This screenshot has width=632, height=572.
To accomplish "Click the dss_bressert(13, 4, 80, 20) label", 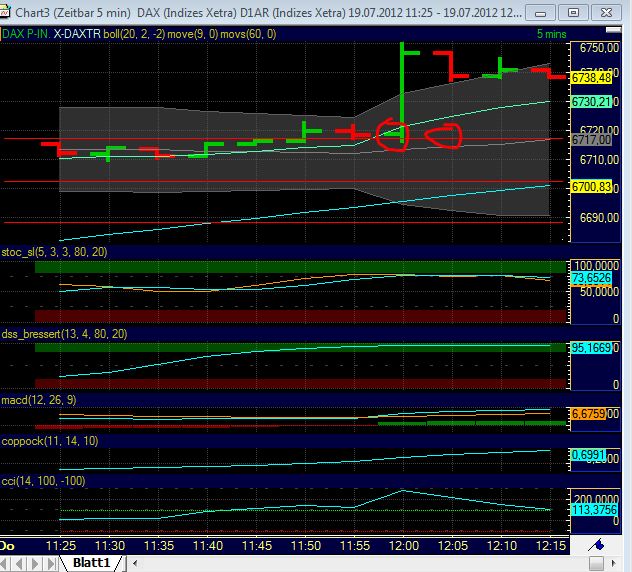I will tap(64, 334).
